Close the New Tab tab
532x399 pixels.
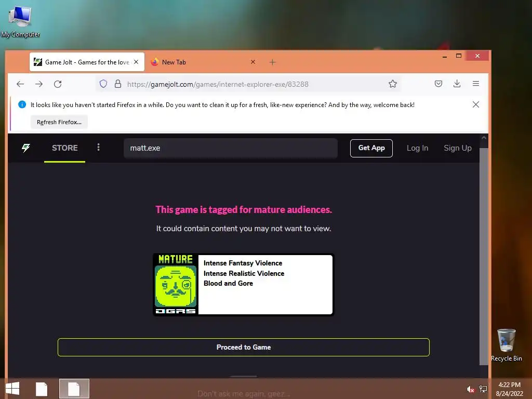click(x=253, y=62)
